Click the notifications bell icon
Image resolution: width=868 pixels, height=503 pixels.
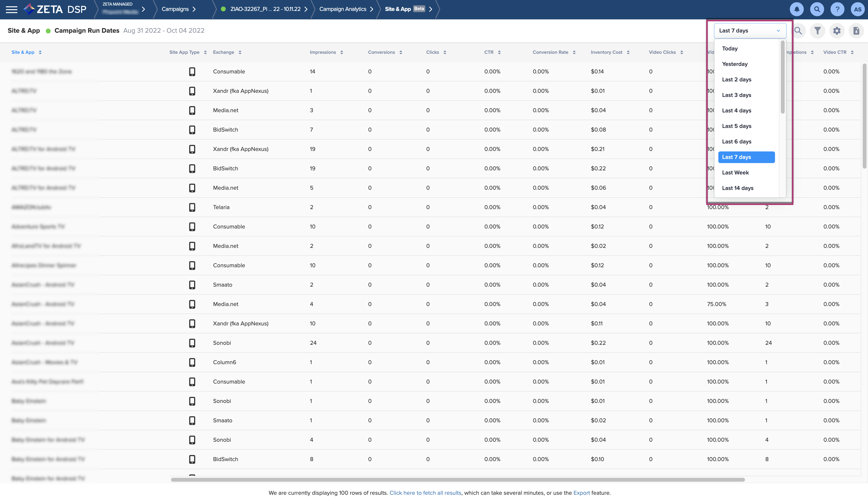[796, 9]
